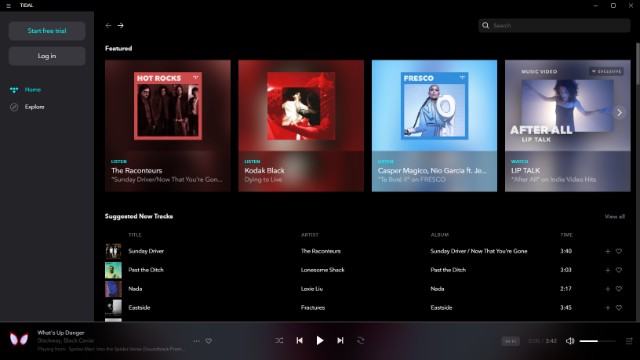Skip to next track
The width and height of the screenshot is (640, 360).
(x=340, y=340)
